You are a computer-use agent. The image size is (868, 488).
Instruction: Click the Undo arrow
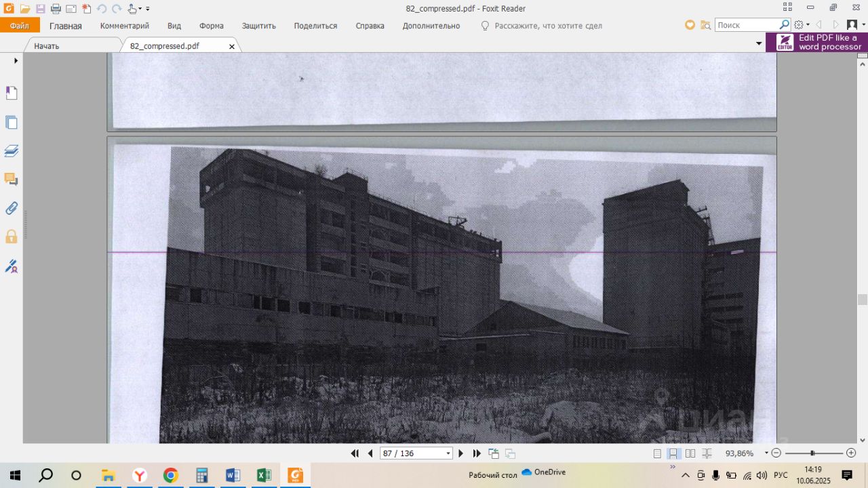pos(102,9)
